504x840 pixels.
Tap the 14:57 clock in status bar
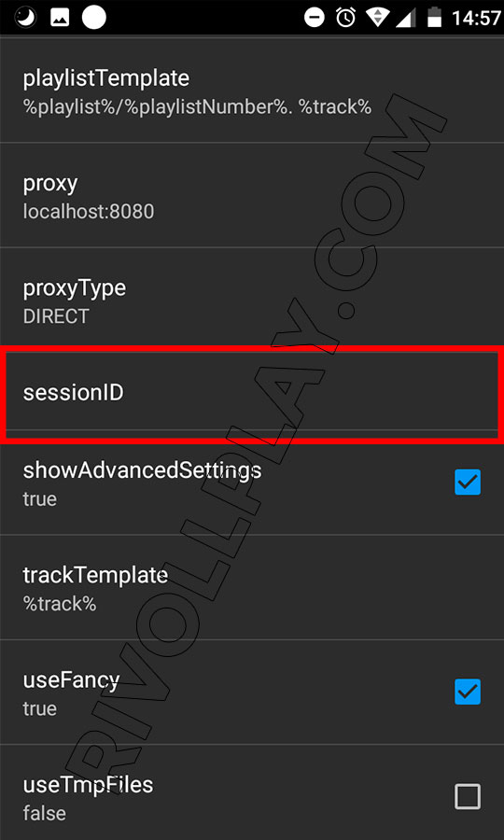click(476, 19)
